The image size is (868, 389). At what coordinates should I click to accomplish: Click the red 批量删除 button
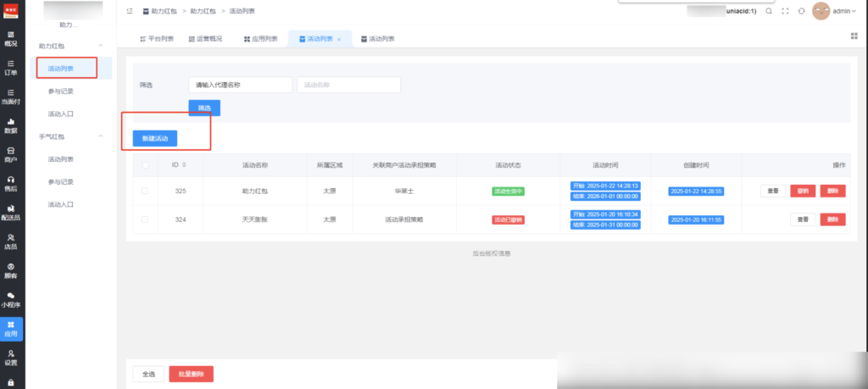pyautogui.click(x=191, y=374)
